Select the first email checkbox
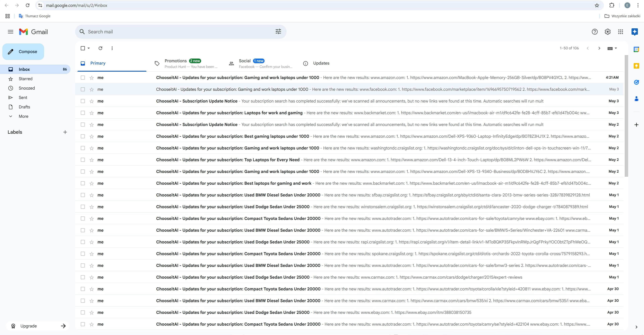The image size is (644, 335). coord(83,78)
